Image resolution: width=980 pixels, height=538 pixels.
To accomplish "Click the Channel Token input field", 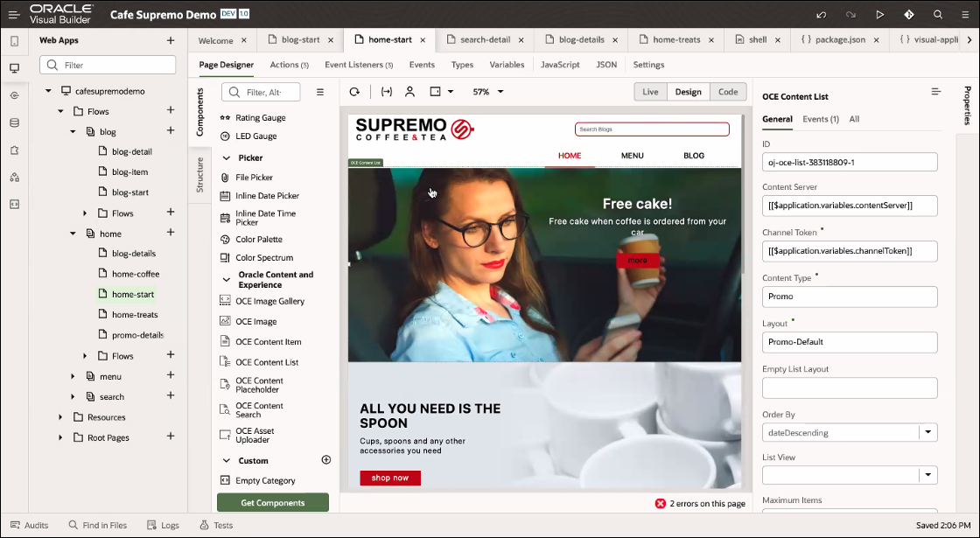I will coord(849,251).
